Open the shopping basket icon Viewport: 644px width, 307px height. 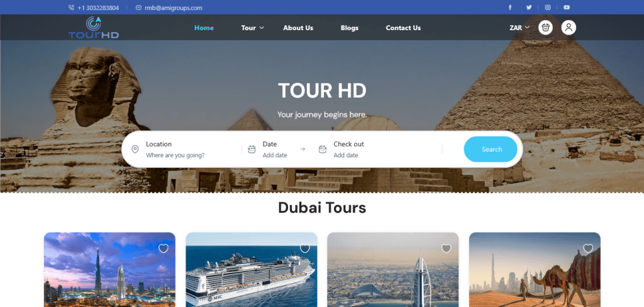pos(546,28)
